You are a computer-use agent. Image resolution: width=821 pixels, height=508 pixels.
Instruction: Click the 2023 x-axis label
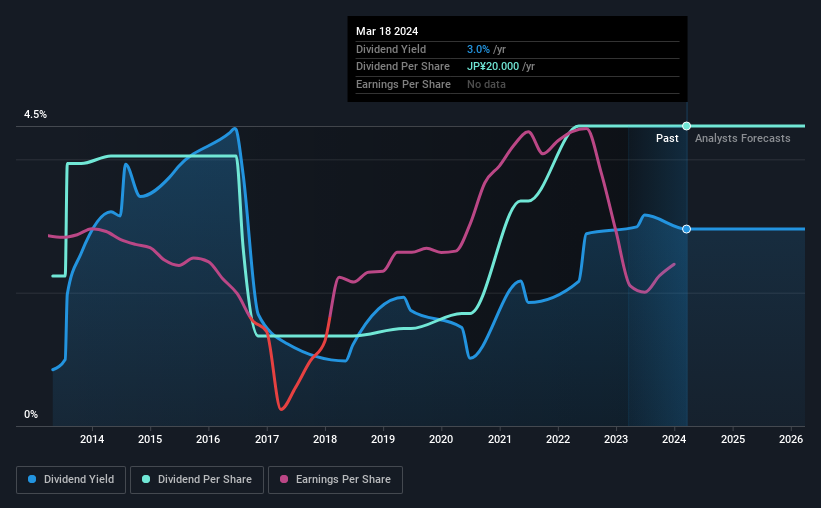point(616,439)
